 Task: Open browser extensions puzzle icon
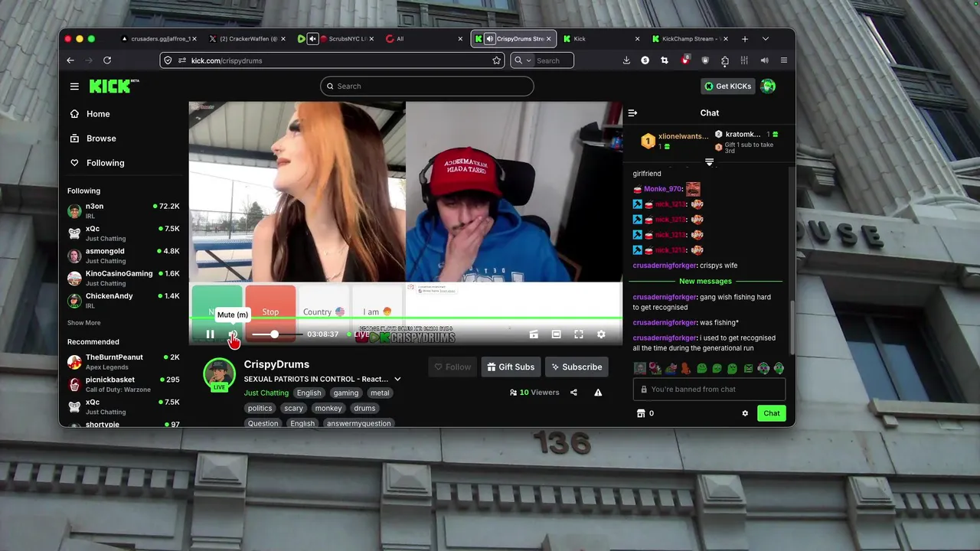(724, 60)
